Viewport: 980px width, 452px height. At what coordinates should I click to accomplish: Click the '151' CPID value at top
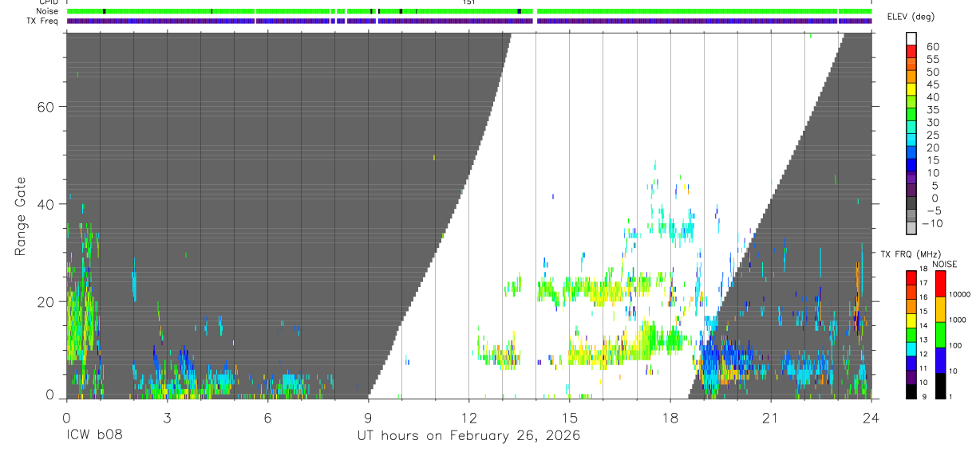469,2
